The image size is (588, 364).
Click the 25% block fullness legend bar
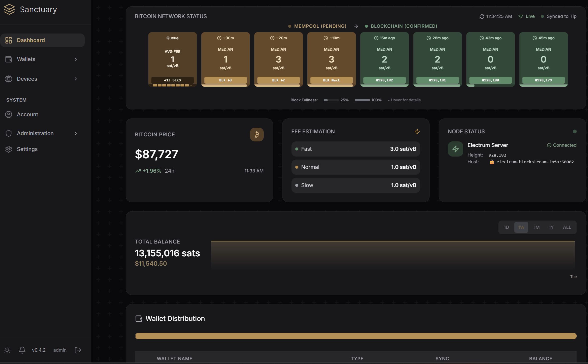[331, 100]
